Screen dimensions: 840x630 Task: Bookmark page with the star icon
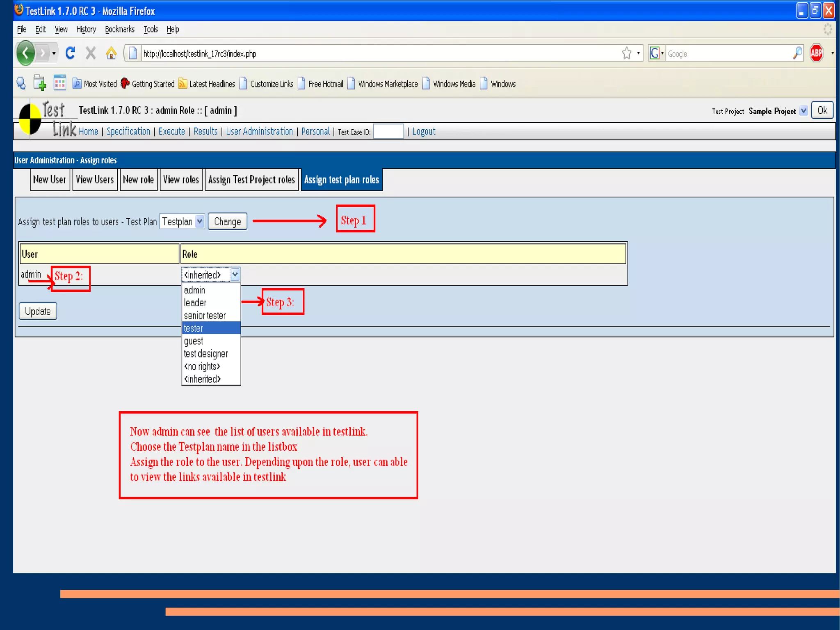[x=626, y=53]
